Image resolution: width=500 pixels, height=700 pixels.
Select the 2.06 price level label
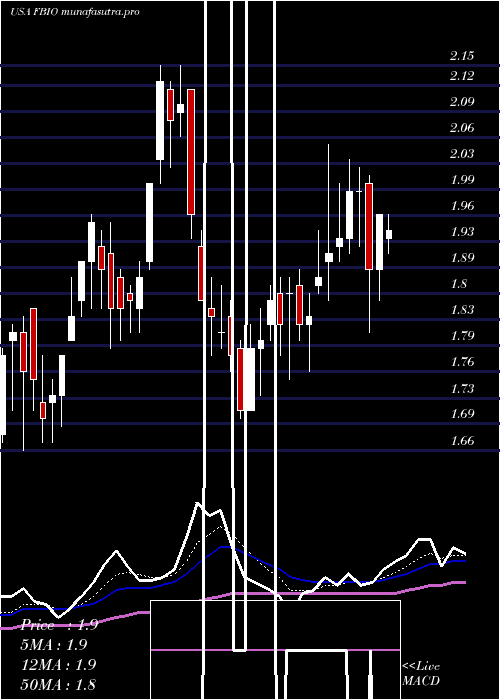[x=462, y=128]
